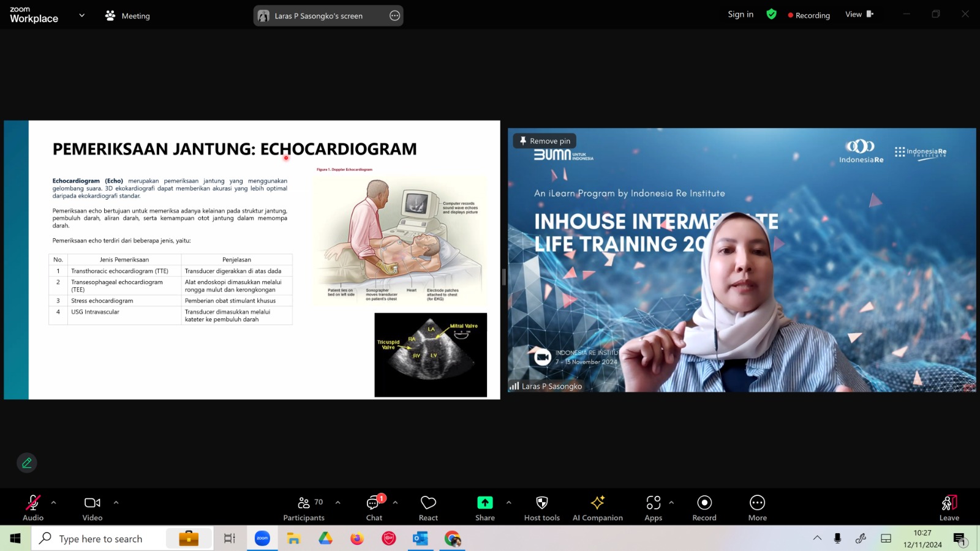980x551 pixels.
Task: Click the green Share button
Action: coord(485,508)
